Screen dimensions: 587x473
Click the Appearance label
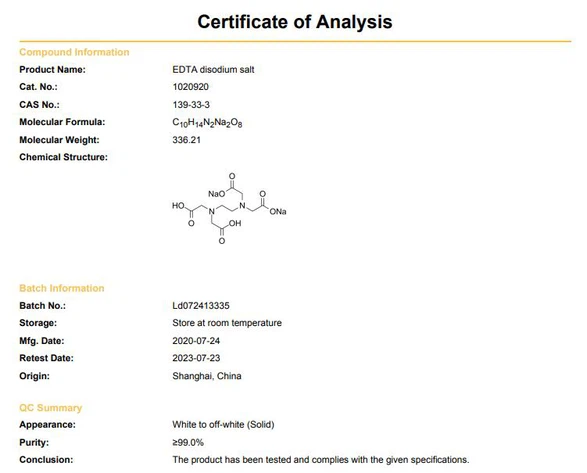pos(47,425)
